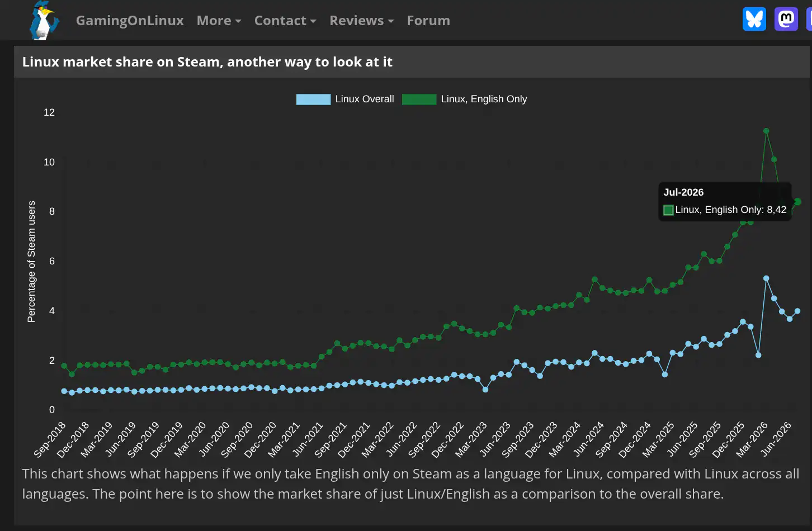Click the Dec-2020 x-axis label
The height and width of the screenshot is (531, 812).
261,439
